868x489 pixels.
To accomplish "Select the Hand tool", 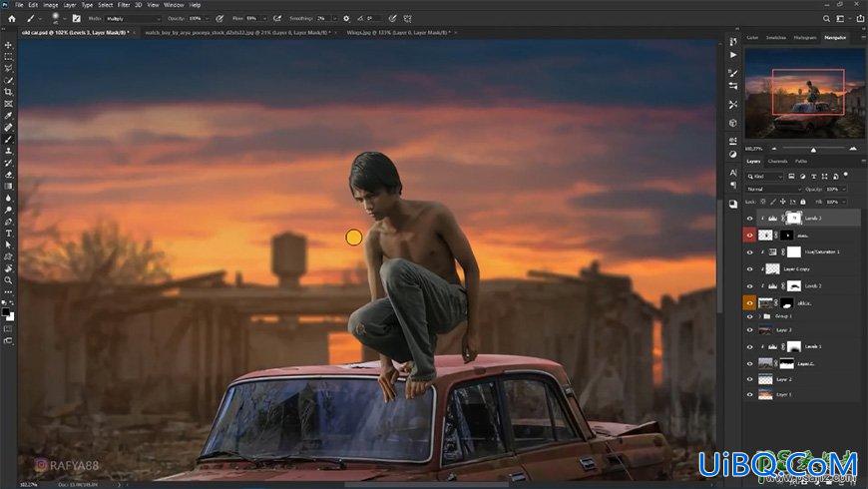I will click(8, 268).
